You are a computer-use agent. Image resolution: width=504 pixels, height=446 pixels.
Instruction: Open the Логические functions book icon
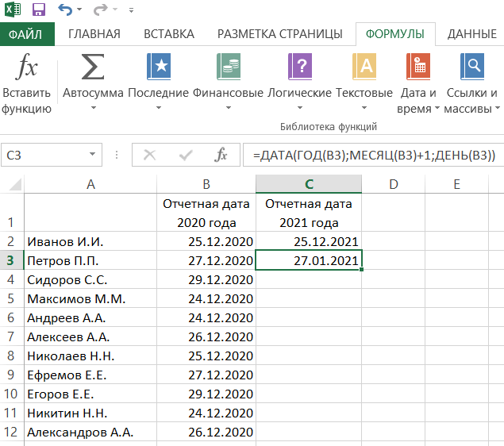tap(300, 67)
